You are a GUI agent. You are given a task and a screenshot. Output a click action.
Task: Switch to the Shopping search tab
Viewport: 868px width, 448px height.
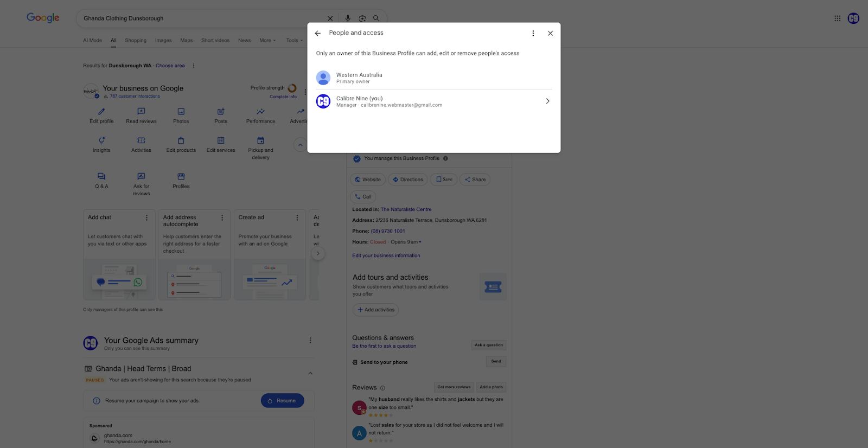[136, 41]
